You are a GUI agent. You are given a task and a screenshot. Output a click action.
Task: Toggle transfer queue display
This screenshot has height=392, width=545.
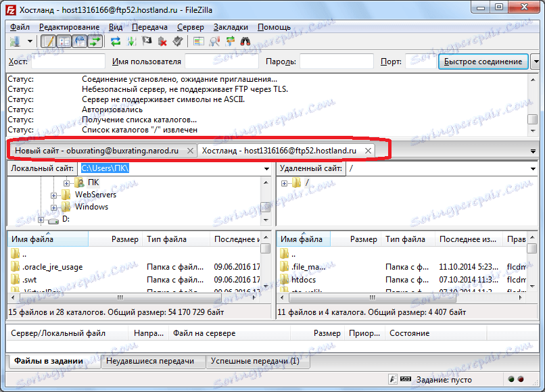(x=95, y=42)
